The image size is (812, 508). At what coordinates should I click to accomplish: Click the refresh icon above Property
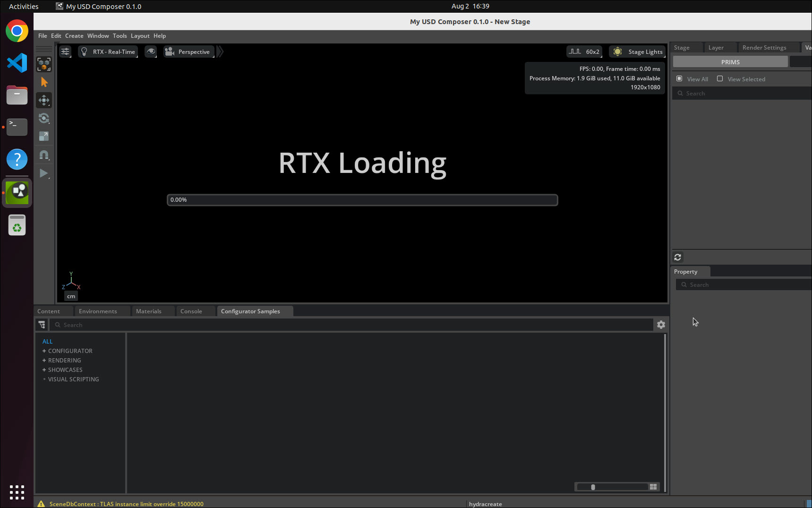point(678,257)
